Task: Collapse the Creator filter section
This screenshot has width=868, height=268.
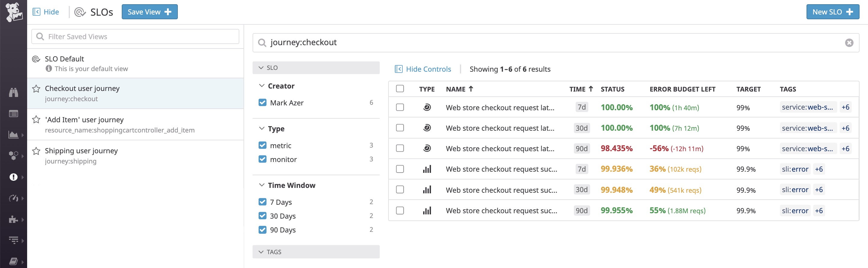Action: pos(262,86)
